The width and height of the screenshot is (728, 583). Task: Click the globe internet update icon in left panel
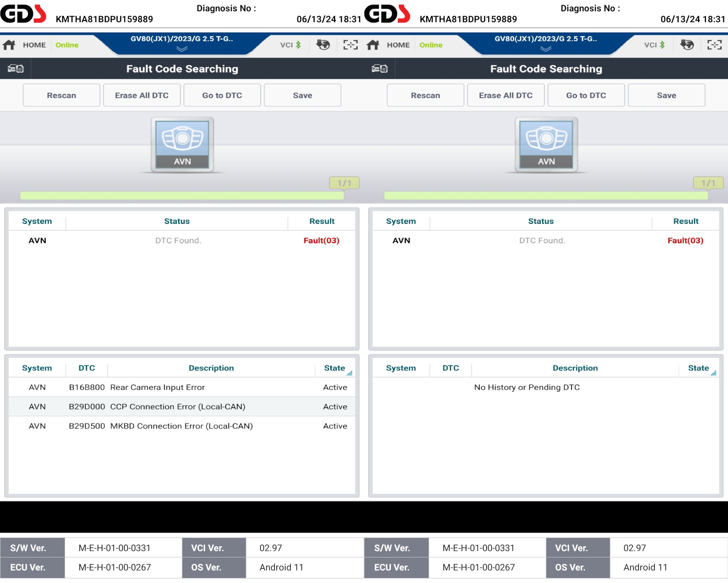pyautogui.click(x=323, y=45)
